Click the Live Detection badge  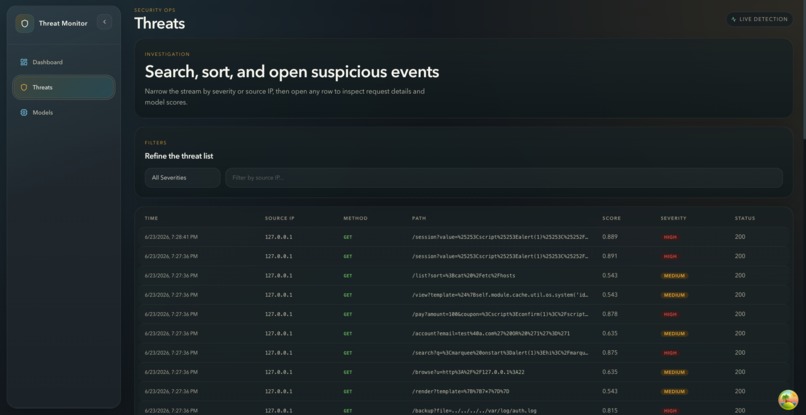(759, 20)
